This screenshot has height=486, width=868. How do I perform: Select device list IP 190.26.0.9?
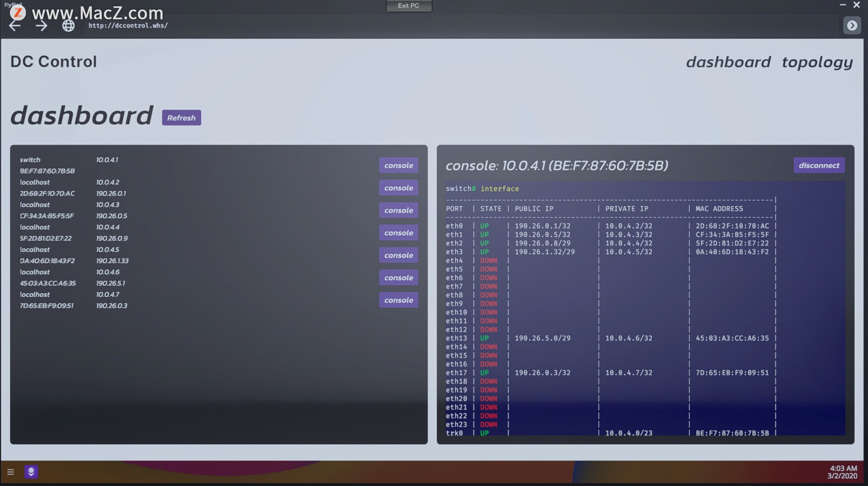[x=112, y=238]
